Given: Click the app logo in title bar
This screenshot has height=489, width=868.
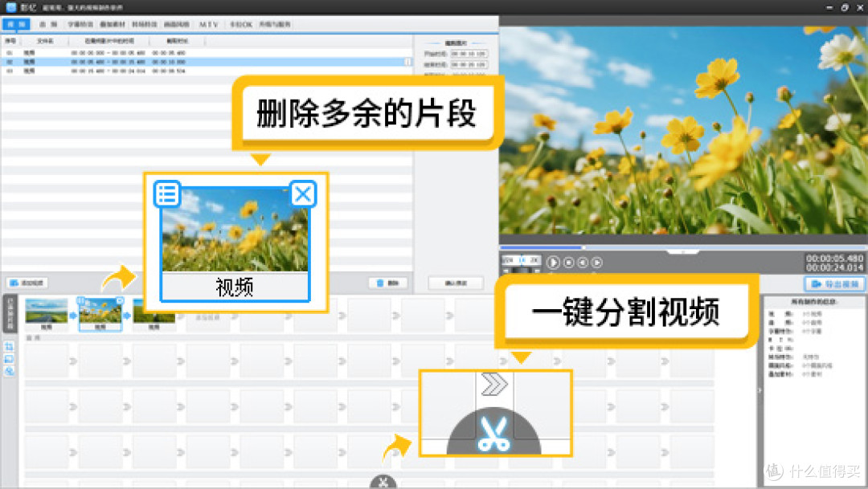Looking at the screenshot, I should (10, 7).
